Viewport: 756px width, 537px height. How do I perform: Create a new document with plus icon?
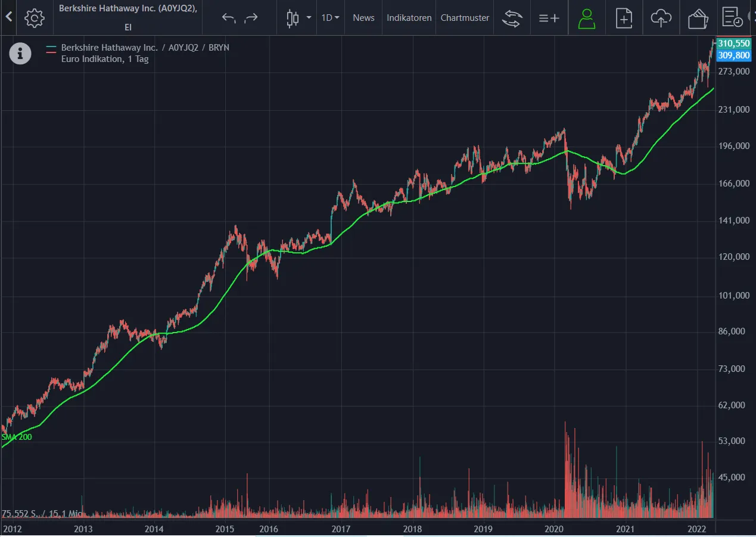[x=624, y=18]
